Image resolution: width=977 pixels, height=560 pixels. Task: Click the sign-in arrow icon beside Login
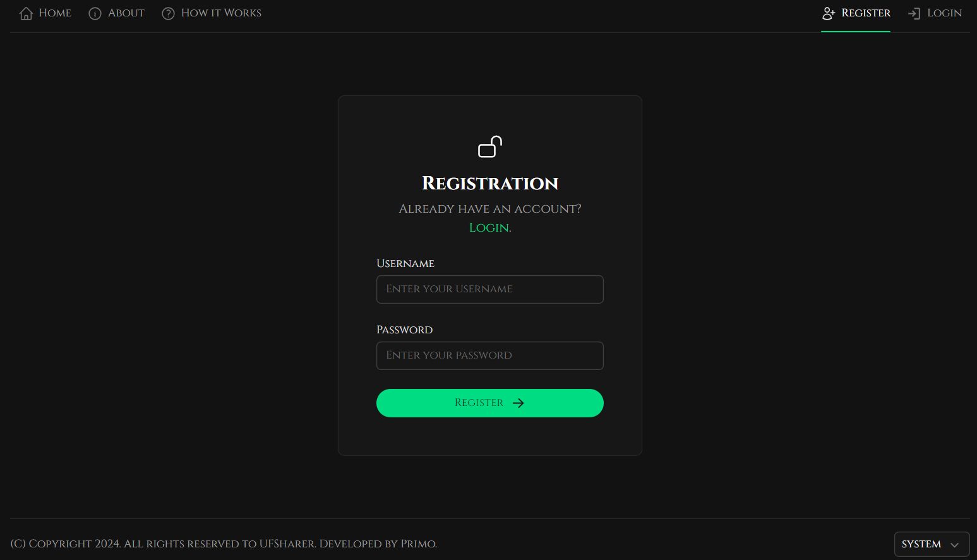point(914,13)
